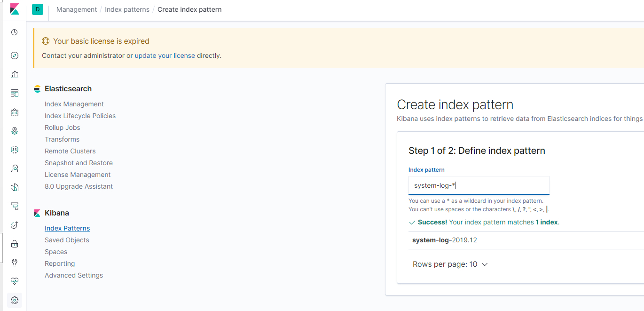Screen dimensions: 644x311
Task: Open the spaces switcher avatar labeled D
Action: coord(37,9)
